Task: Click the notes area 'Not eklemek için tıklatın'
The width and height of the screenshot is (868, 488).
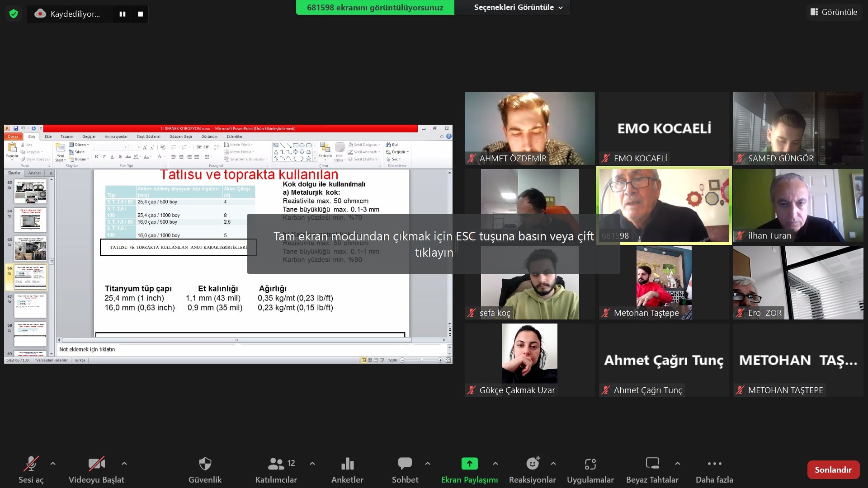Action: coord(251,349)
